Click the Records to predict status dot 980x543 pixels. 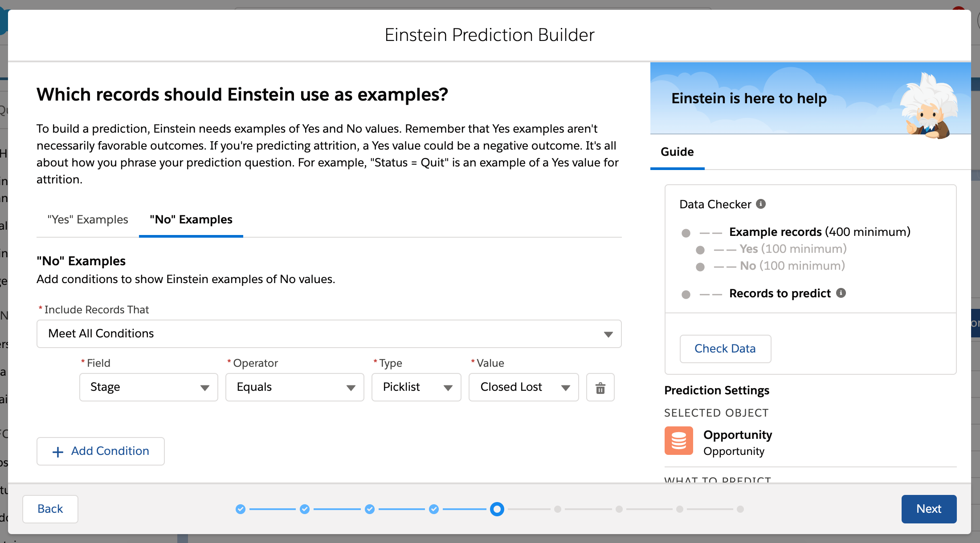tap(686, 295)
